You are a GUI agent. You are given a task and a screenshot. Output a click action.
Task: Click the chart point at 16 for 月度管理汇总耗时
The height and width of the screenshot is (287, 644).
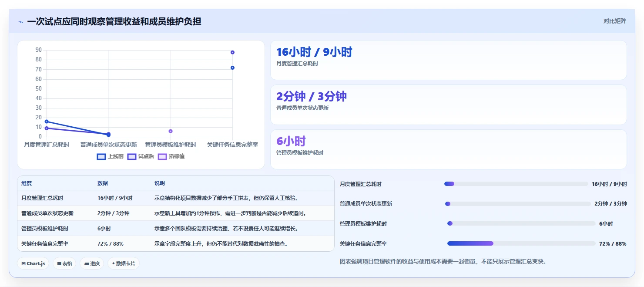pyautogui.click(x=47, y=122)
